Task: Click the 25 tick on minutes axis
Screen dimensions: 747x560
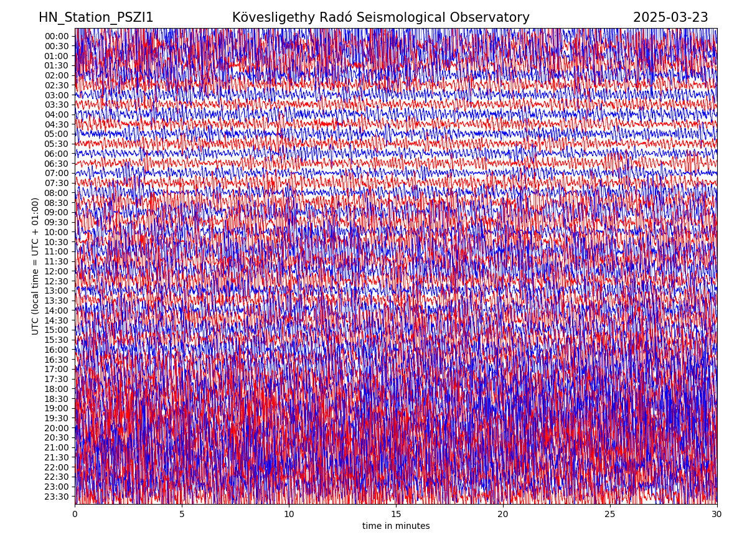Action: 610,515
